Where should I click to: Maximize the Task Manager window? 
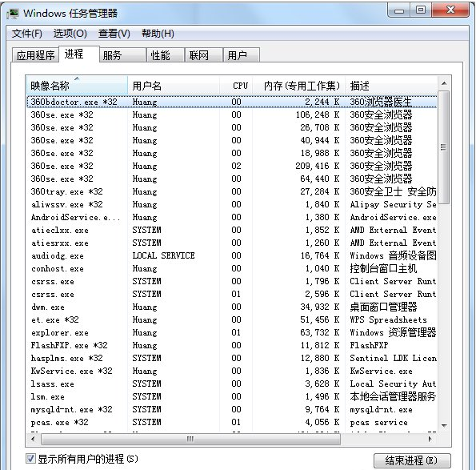point(421,10)
